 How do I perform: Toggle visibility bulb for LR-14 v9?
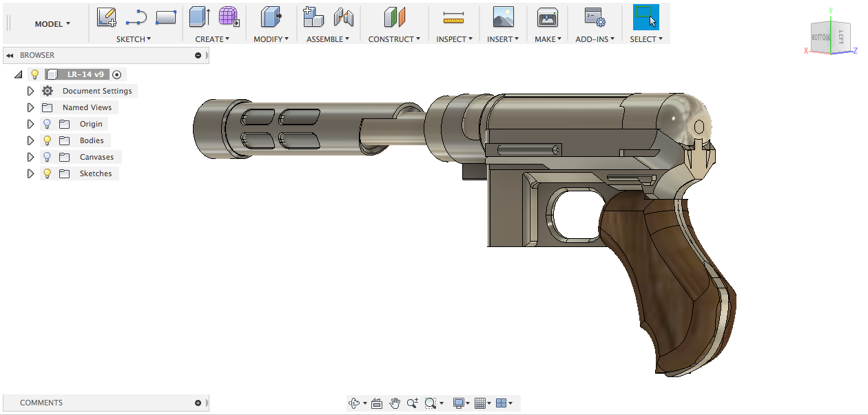[35, 74]
